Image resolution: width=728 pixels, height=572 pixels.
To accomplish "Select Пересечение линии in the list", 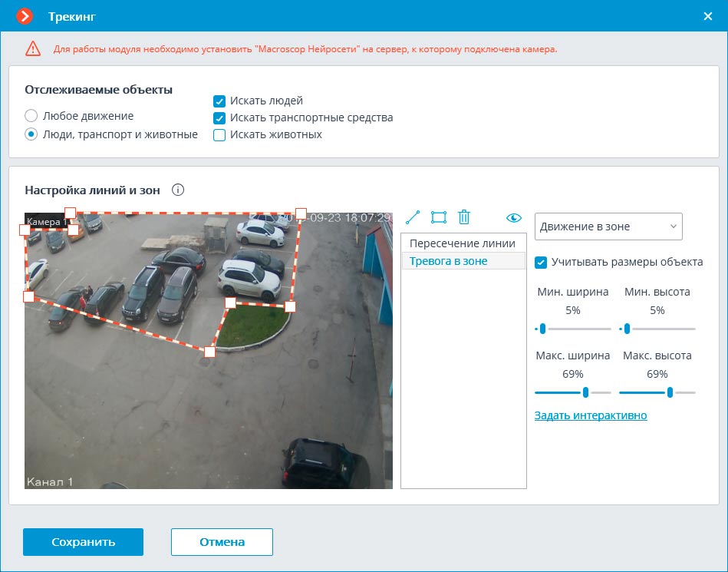I will pos(463,243).
